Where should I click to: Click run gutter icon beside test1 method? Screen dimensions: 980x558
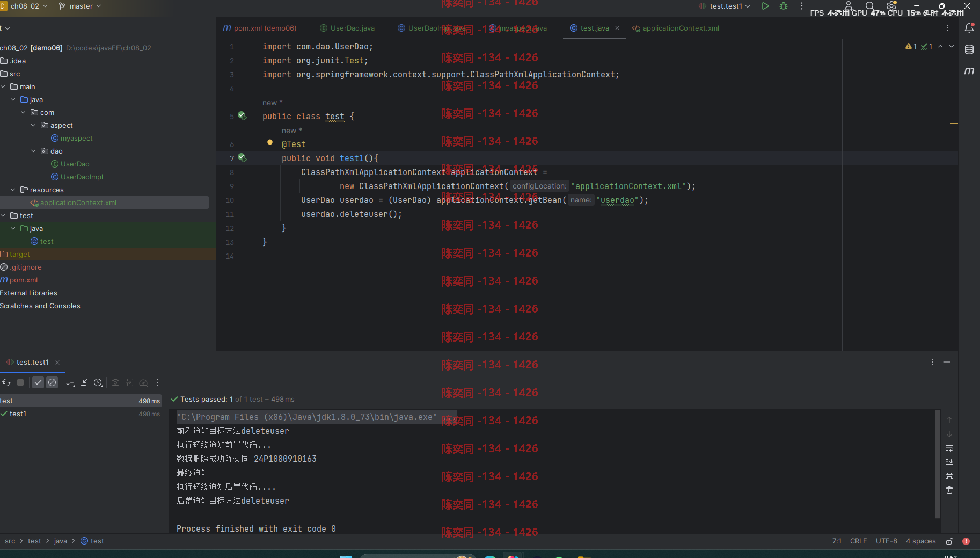point(242,157)
